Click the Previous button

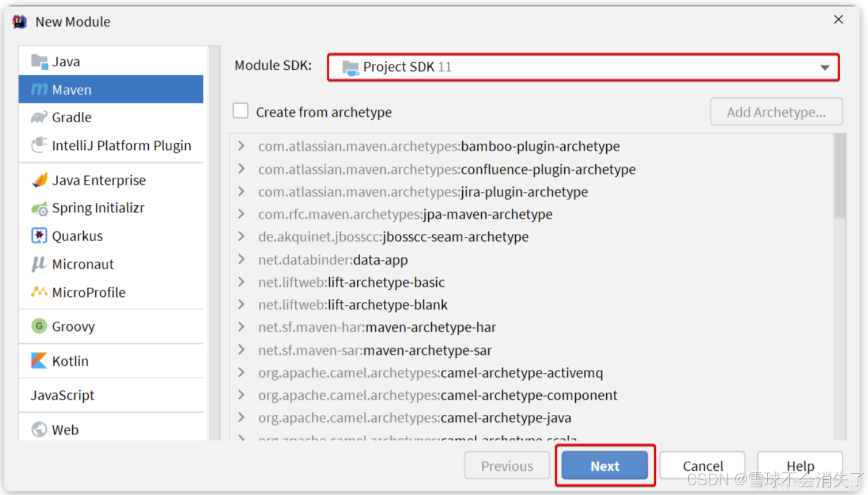coord(507,466)
